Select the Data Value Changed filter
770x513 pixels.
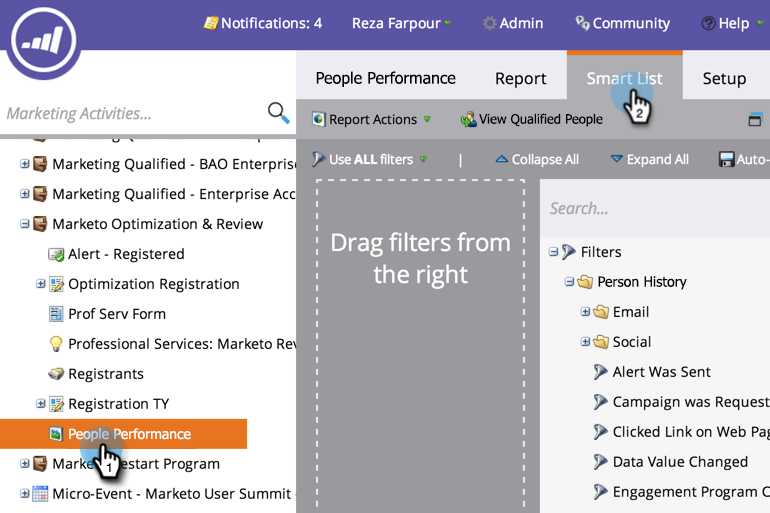[x=680, y=462]
